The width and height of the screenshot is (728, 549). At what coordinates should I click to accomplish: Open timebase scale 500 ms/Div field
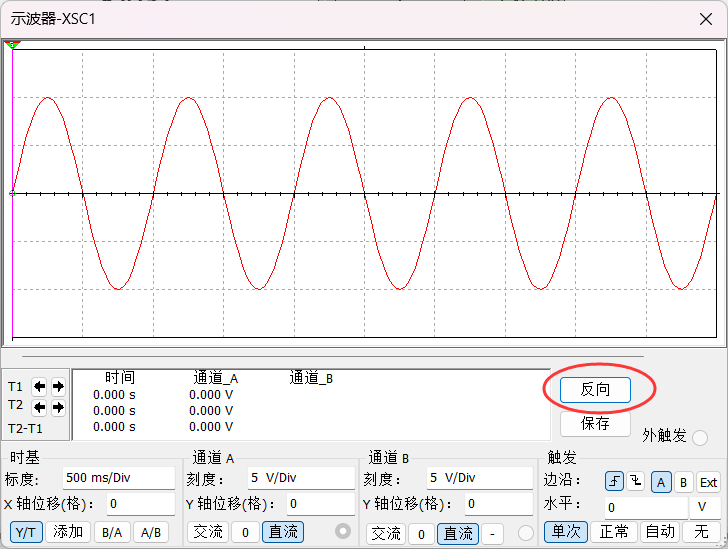[x=118, y=478]
